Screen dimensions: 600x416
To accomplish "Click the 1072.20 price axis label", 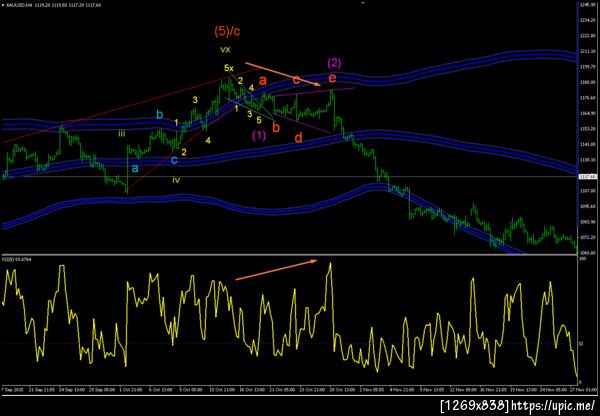I will click(x=587, y=237).
